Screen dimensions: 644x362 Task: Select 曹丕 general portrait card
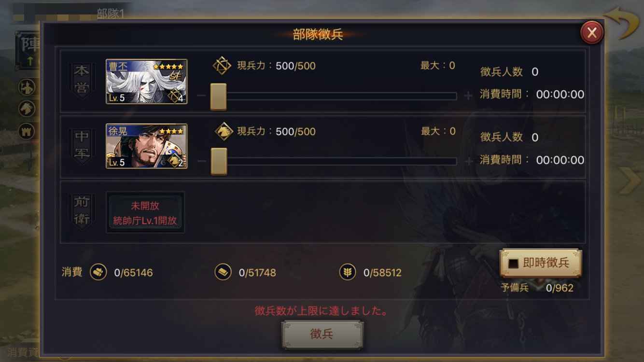tap(146, 81)
